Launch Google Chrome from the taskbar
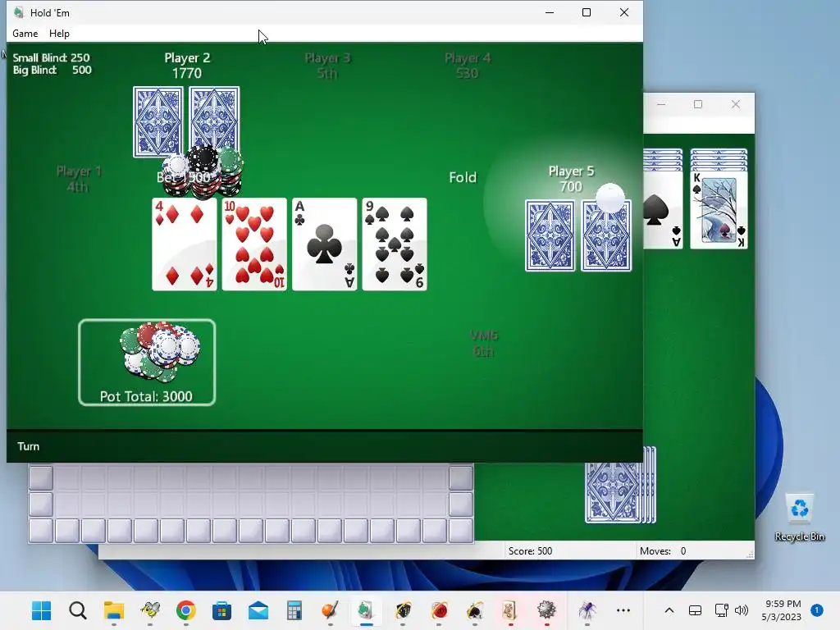 pos(186,610)
